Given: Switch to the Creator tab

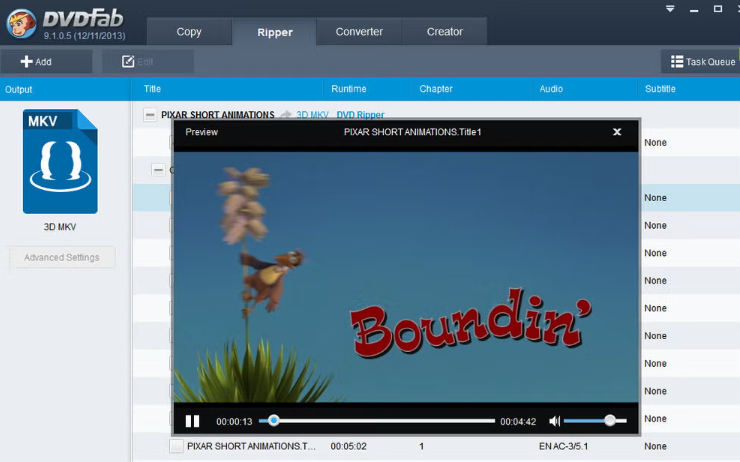Looking at the screenshot, I should point(445,32).
